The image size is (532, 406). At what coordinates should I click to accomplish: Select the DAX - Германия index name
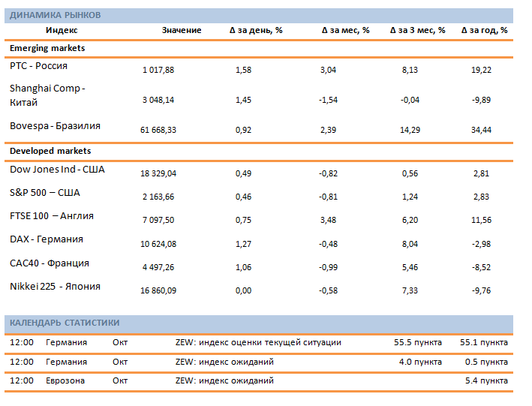[47, 239]
